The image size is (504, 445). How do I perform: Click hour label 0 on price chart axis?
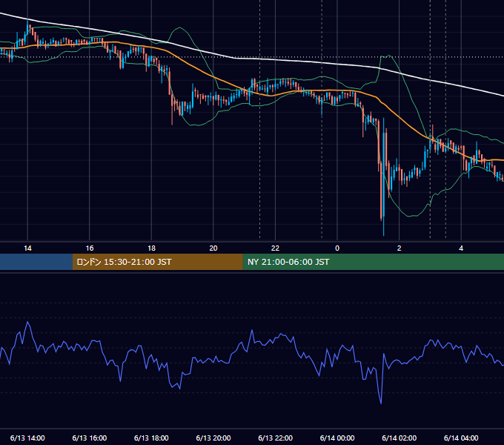pos(337,248)
